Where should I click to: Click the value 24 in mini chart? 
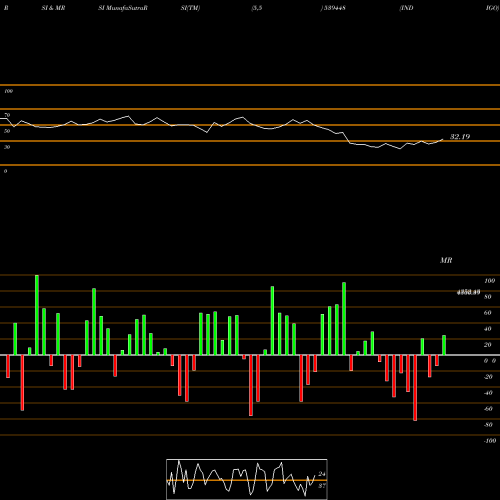(322, 474)
